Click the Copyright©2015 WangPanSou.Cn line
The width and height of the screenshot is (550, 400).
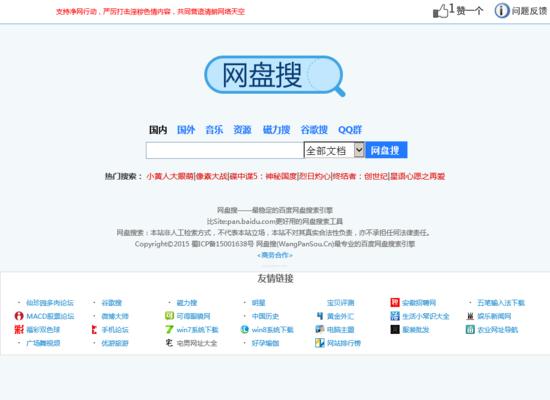pyautogui.click(x=275, y=244)
